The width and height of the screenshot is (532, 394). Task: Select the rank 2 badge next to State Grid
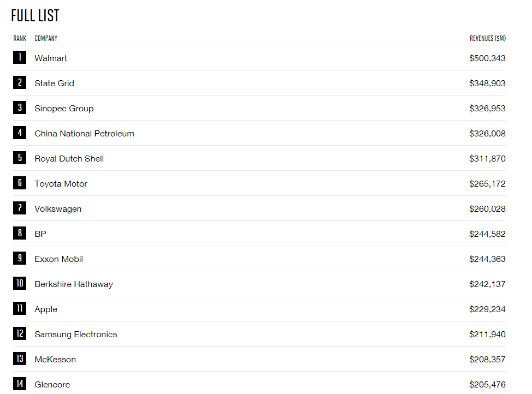tap(20, 82)
